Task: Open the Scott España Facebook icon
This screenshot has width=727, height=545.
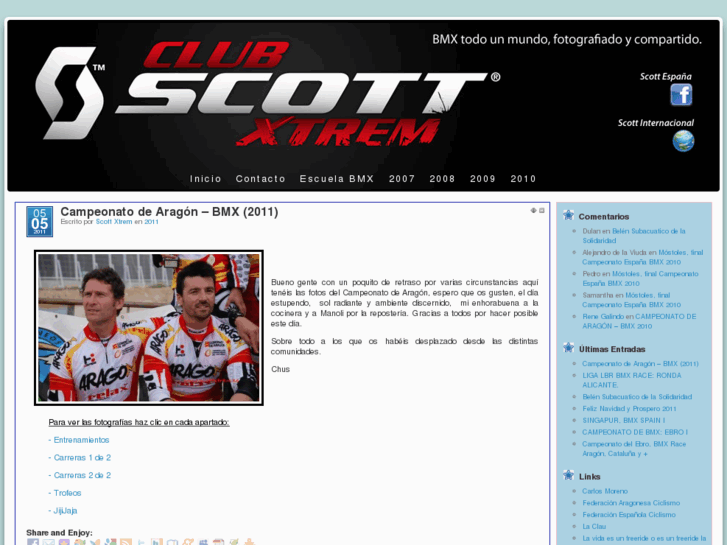Action: 681,95
